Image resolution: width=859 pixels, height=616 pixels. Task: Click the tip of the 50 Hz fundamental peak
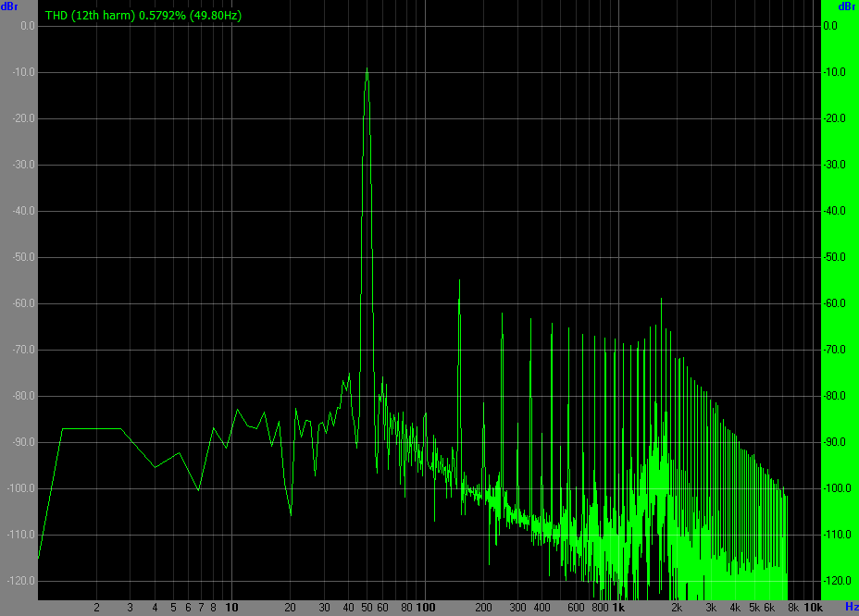[x=367, y=68]
